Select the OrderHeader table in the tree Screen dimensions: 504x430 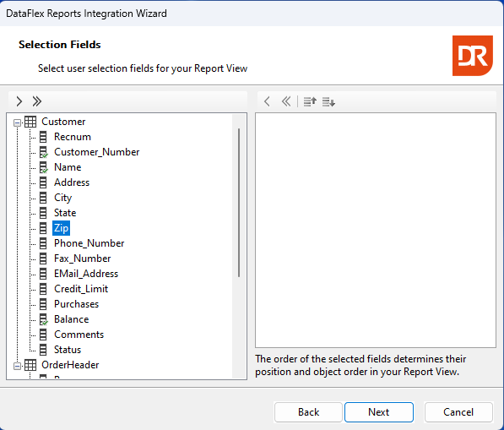click(x=70, y=365)
